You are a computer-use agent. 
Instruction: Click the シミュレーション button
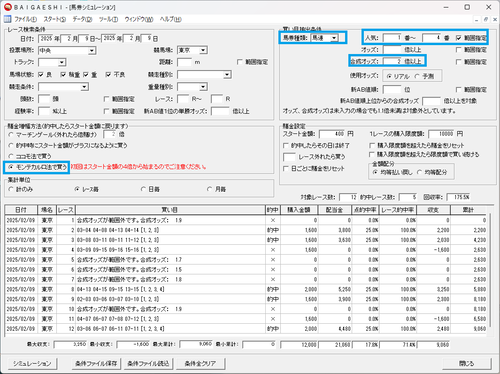[32, 363]
